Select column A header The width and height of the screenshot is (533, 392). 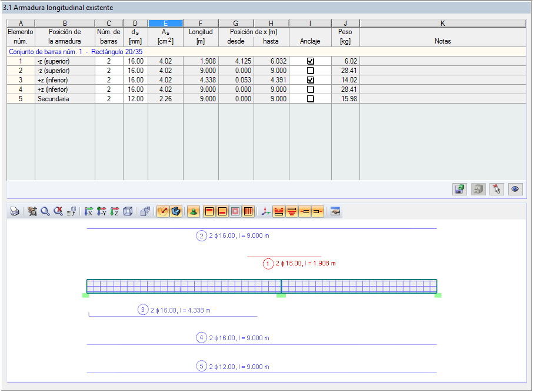pos(21,24)
